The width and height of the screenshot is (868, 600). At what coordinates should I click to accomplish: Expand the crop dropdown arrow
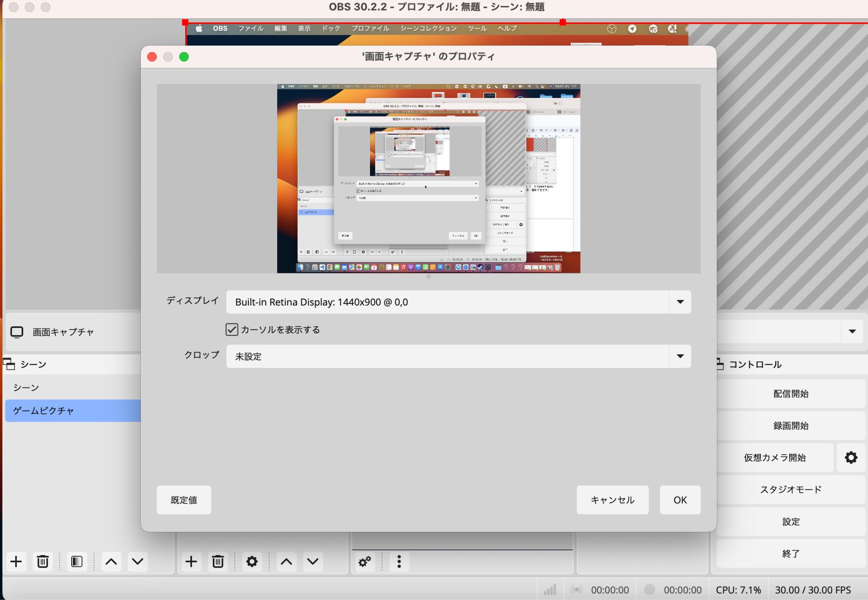680,356
